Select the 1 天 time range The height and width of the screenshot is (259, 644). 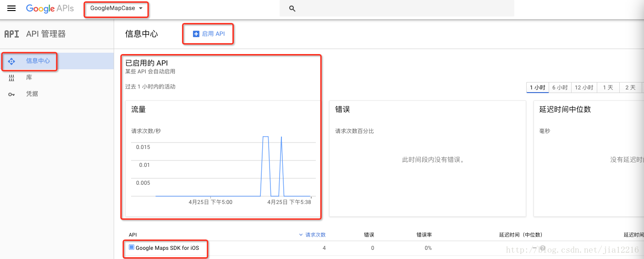[608, 88]
